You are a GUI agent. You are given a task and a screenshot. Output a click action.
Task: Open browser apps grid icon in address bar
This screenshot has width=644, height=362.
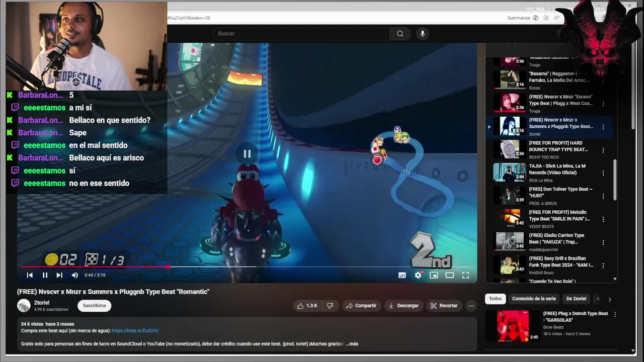[x=546, y=18]
